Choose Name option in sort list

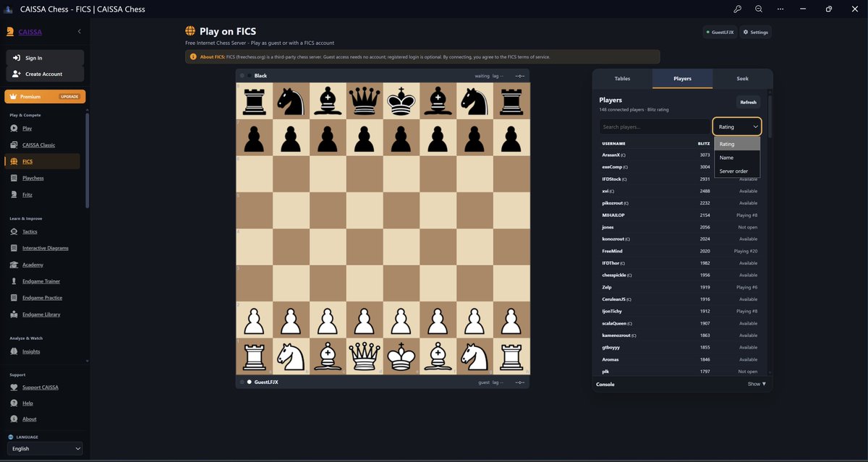point(737,158)
